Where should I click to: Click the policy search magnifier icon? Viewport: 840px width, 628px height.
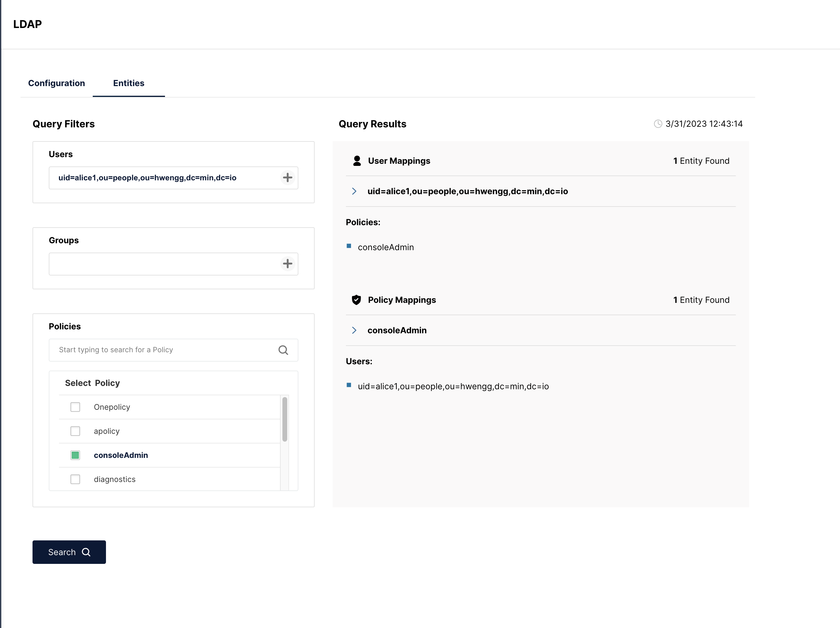tap(283, 350)
